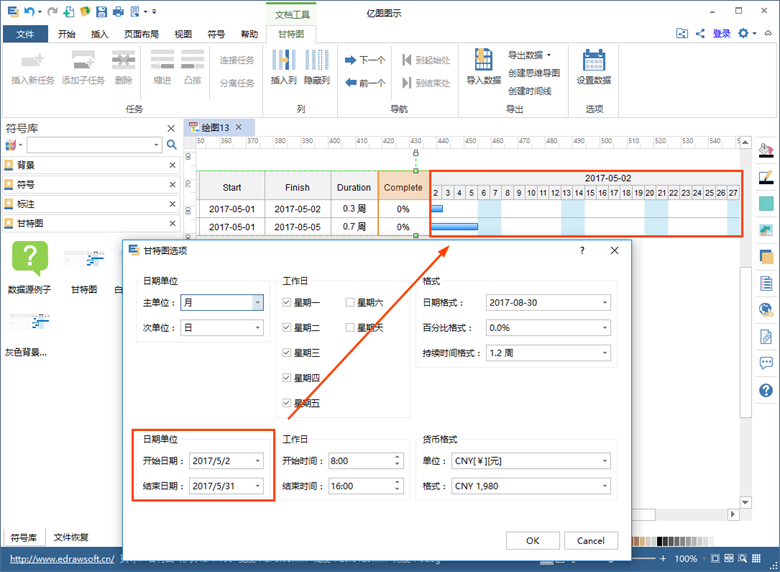The height and width of the screenshot is (572, 780).
Task: Open the 开始日期 date picker dropdown
Action: pyautogui.click(x=258, y=461)
